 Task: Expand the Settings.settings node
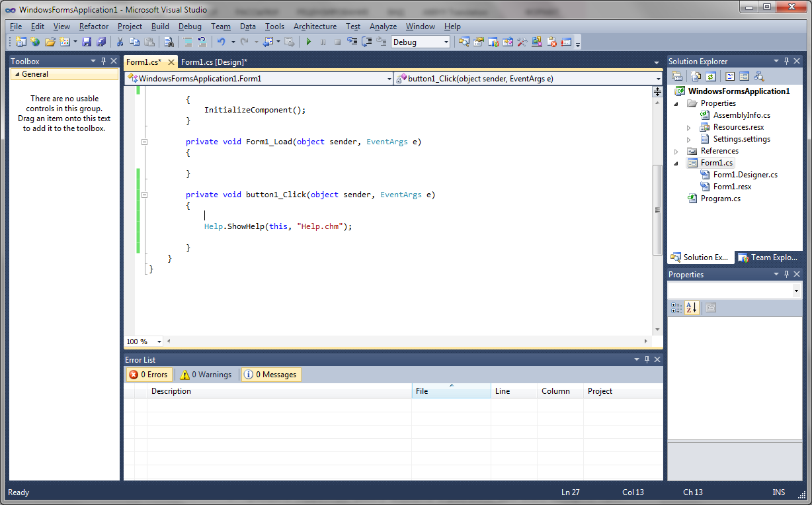(x=688, y=139)
